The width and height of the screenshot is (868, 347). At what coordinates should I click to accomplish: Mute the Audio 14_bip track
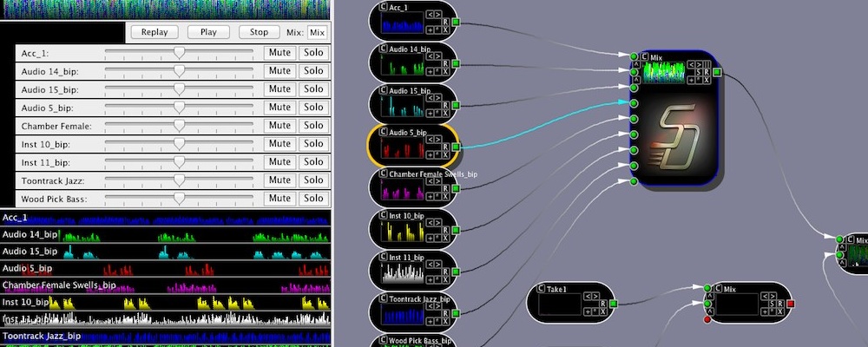279,71
